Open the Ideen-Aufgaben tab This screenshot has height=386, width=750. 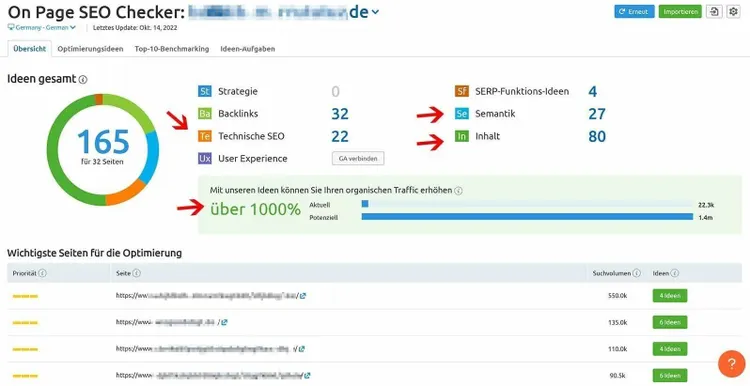click(248, 49)
